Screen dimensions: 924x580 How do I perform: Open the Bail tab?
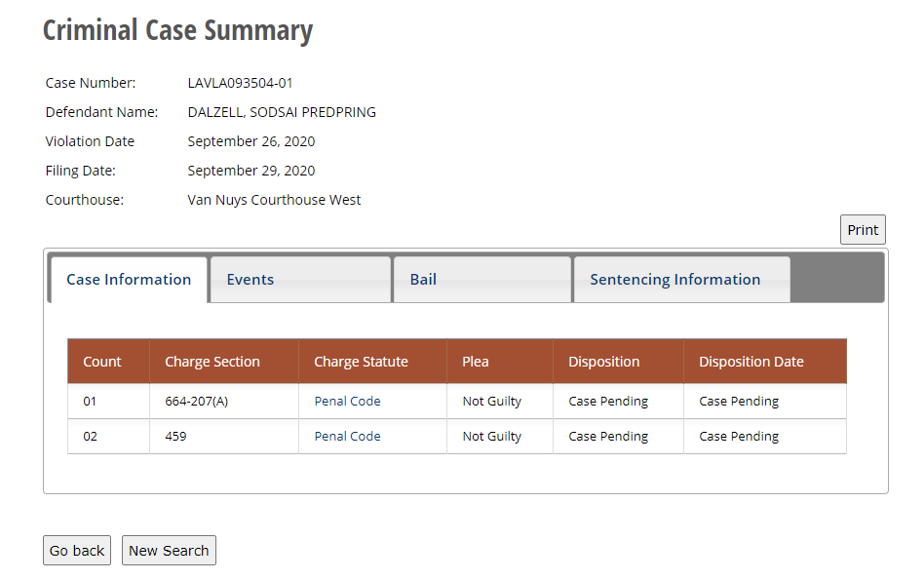(423, 280)
